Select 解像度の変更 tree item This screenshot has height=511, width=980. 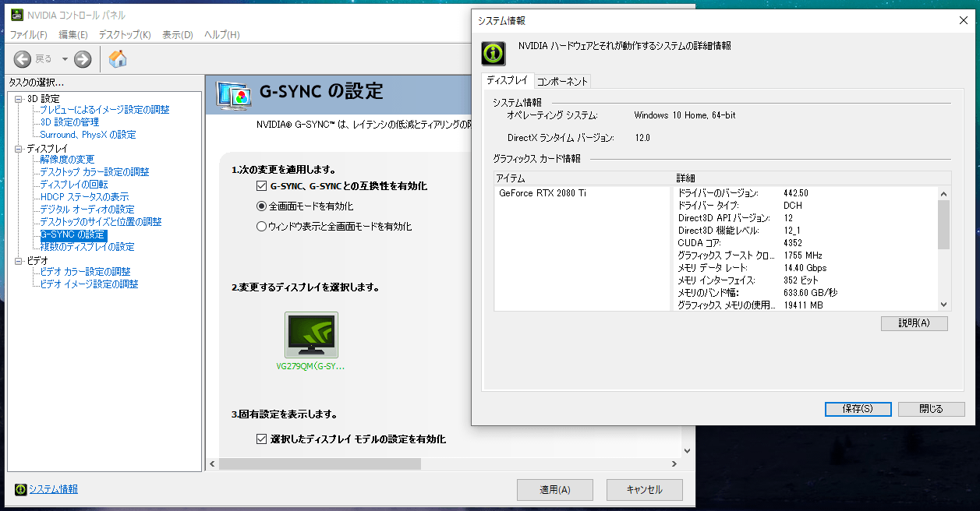(x=67, y=160)
